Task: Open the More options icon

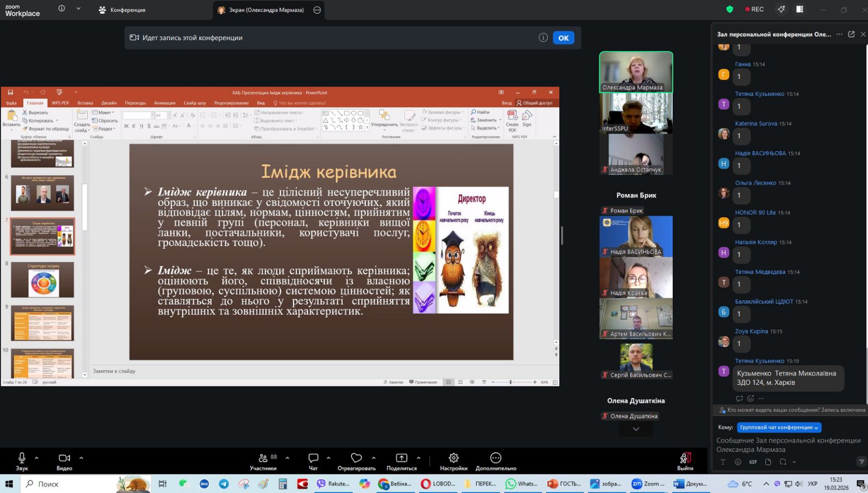Action: (x=495, y=458)
